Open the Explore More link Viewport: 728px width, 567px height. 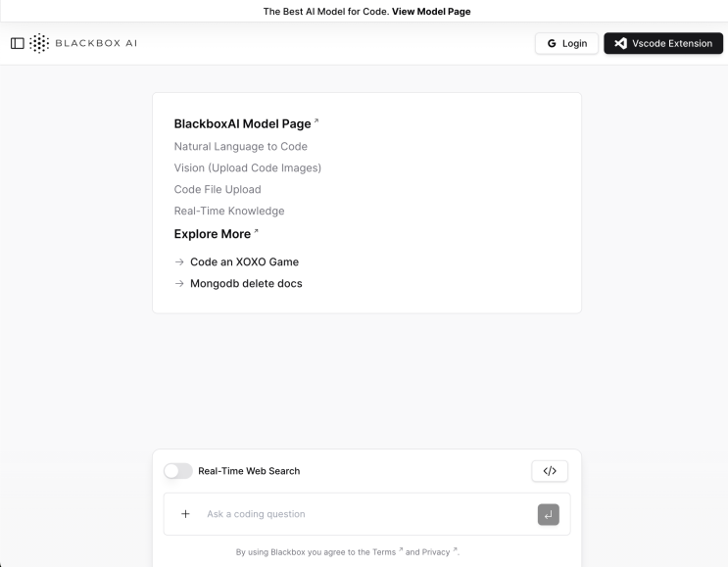click(213, 234)
